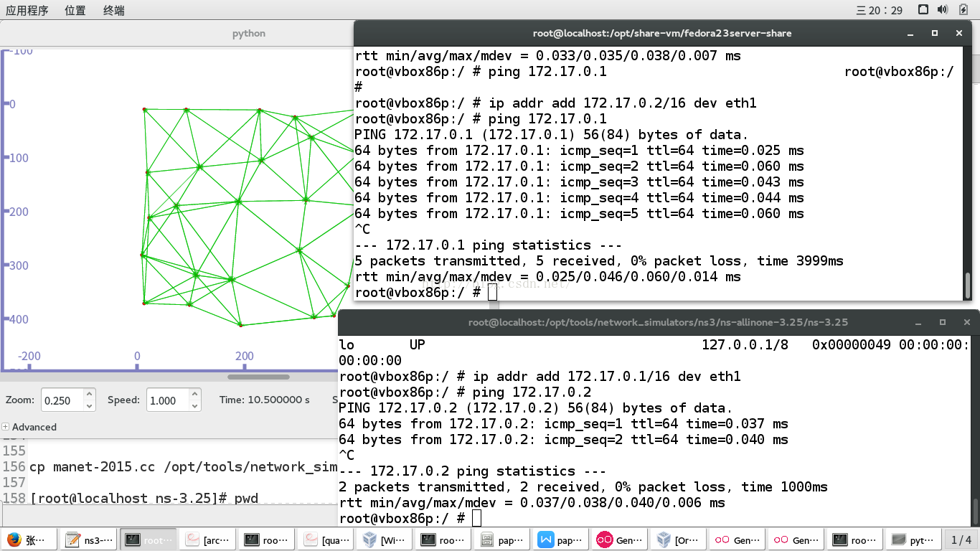
Task: Open the ns3-… text editor task
Action: click(x=88, y=540)
